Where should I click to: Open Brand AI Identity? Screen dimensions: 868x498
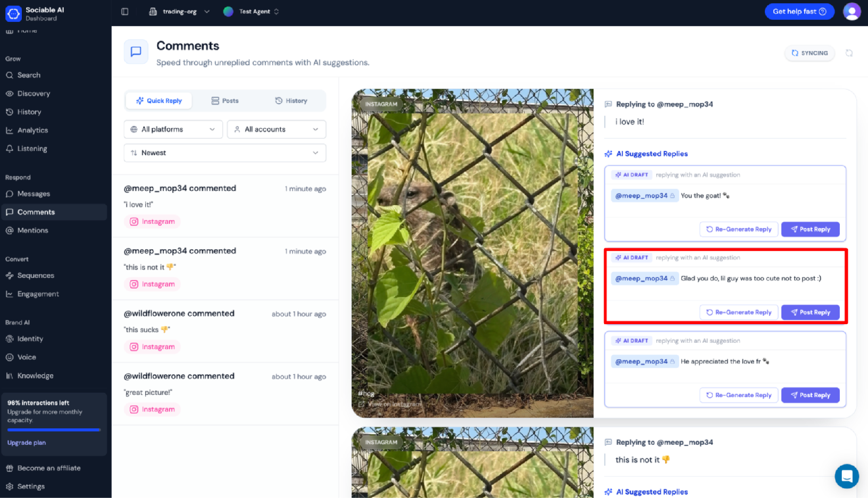point(53,339)
